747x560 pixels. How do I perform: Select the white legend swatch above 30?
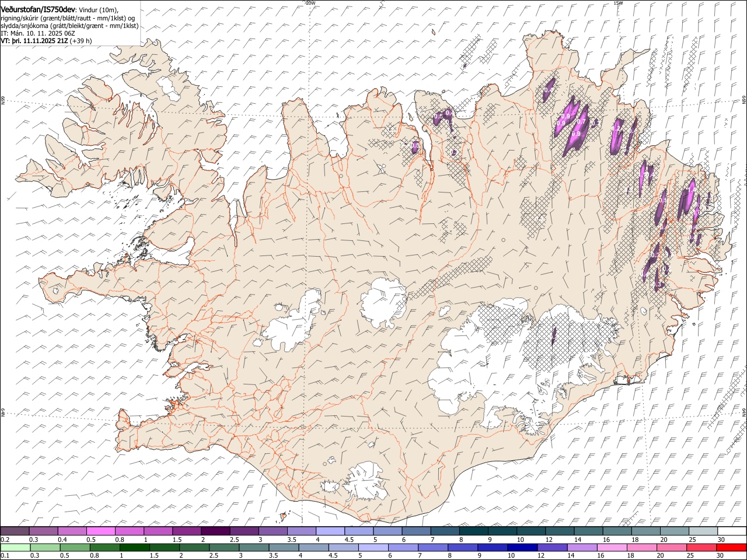coord(732,531)
